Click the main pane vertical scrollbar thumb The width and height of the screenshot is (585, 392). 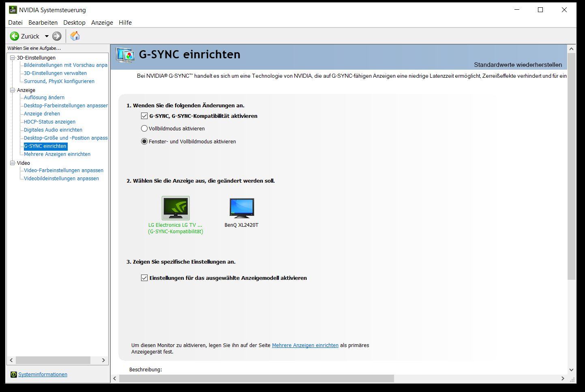pos(572,166)
